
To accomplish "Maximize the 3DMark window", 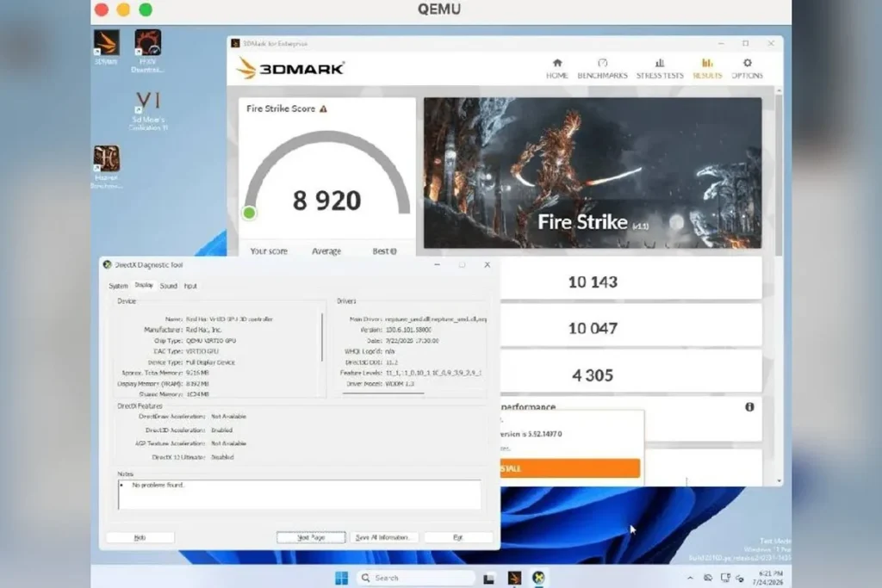I will (745, 43).
